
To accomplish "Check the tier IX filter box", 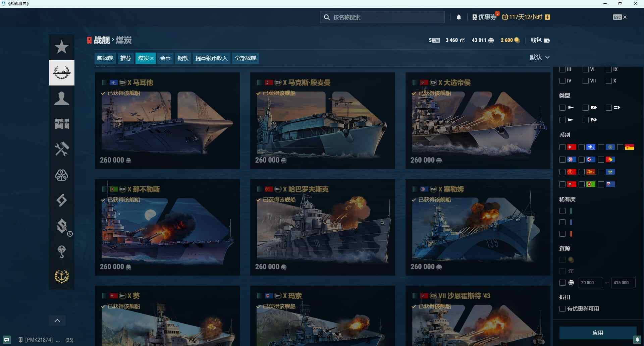I will (609, 69).
